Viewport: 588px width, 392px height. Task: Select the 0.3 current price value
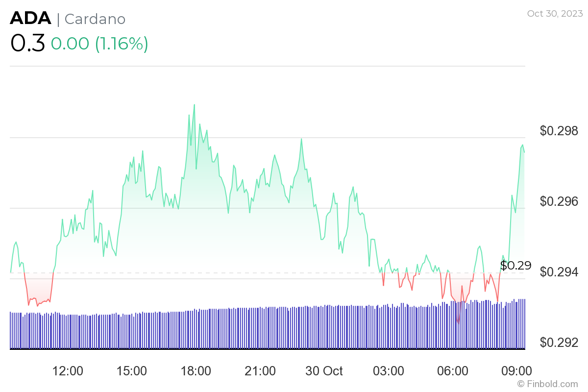[27, 44]
